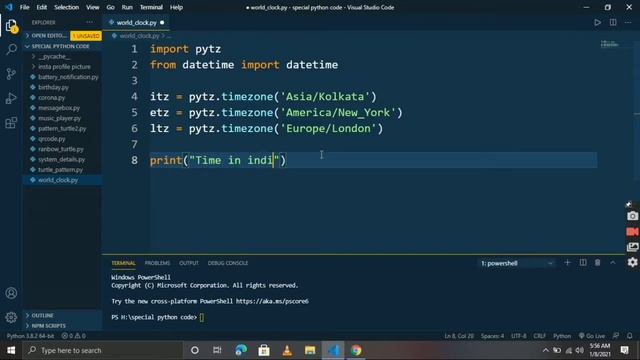The height and width of the screenshot is (360, 640).
Task: Open the Run menu
Action: click(x=127, y=7)
